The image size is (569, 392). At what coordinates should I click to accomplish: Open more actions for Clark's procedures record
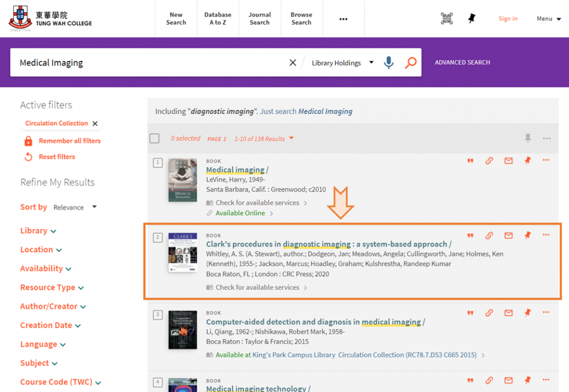point(546,235)
